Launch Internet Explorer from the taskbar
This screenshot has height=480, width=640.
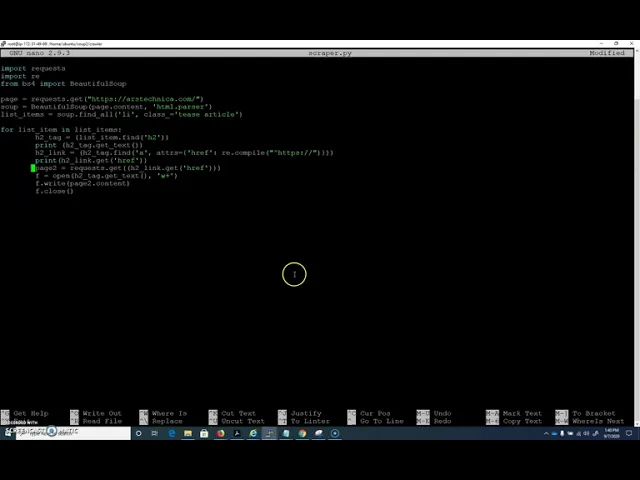coord(253,433)
